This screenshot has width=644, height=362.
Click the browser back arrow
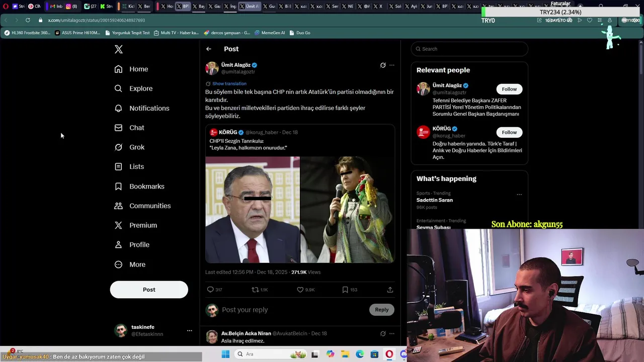(6, 20)
